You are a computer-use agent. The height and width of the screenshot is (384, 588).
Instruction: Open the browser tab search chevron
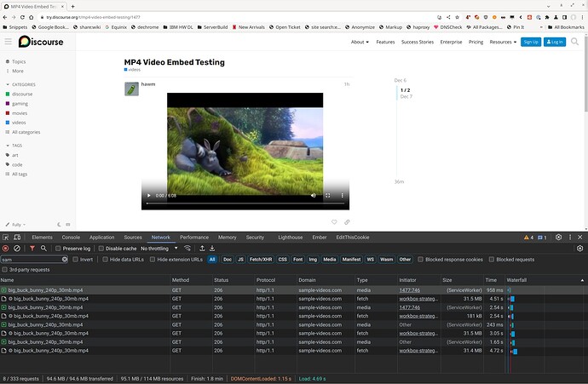click(548, 6)
